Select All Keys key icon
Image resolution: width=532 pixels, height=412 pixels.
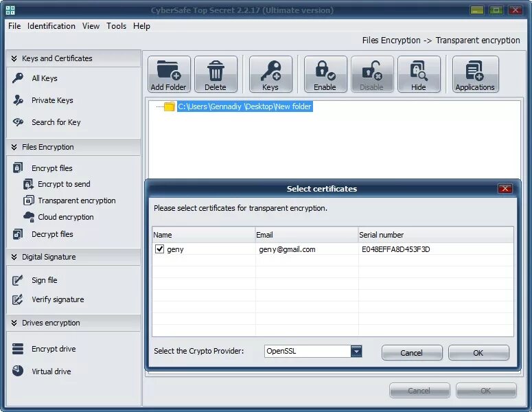(18, 78)
